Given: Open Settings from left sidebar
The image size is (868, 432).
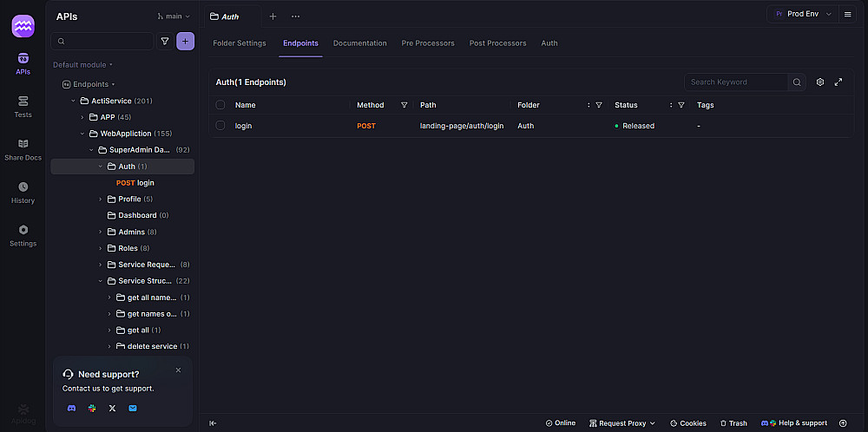Looking at the screenshot, I should 23,235.
